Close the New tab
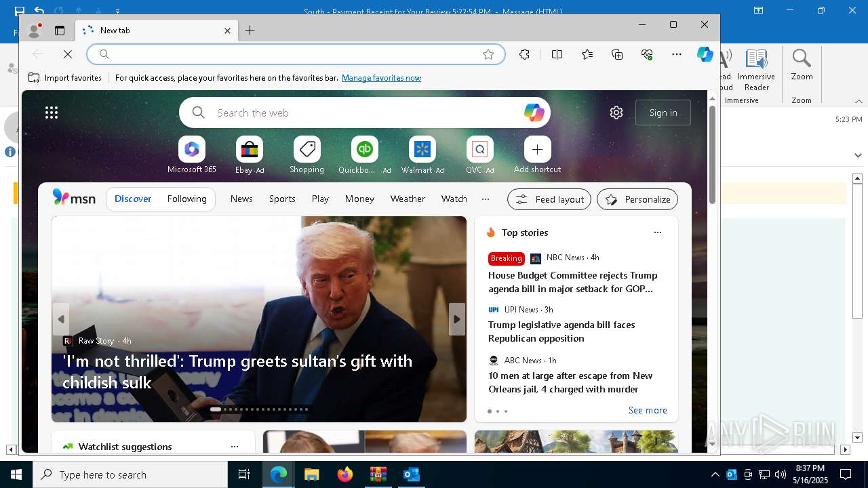The height and width of the screenshot is (488, 868). [228, 30]
